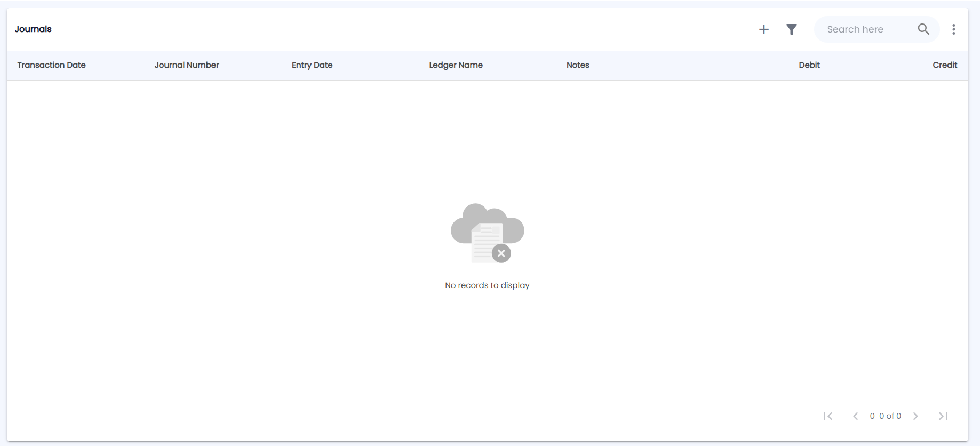Image resolution: width=980 pixels, height=446 pixels.
Task: Select the Notes column header
Action: [x=578, y=65]
